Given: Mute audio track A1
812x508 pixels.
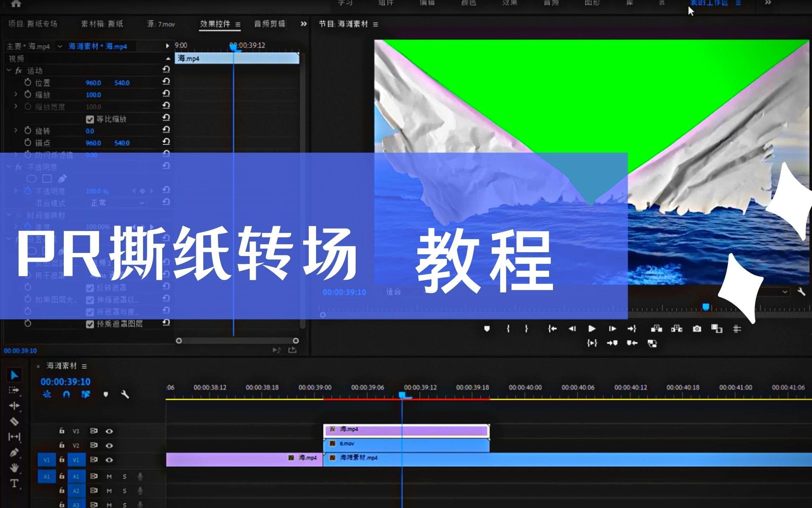Looking at the screenshot, I should click(109, 477).
